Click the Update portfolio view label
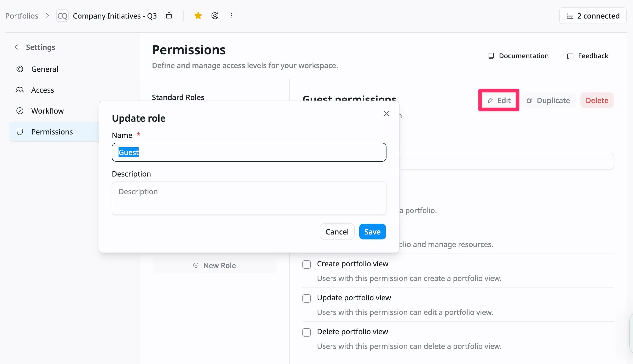The height and width of the screenshot is (364, 633). [x=354, y=298]
